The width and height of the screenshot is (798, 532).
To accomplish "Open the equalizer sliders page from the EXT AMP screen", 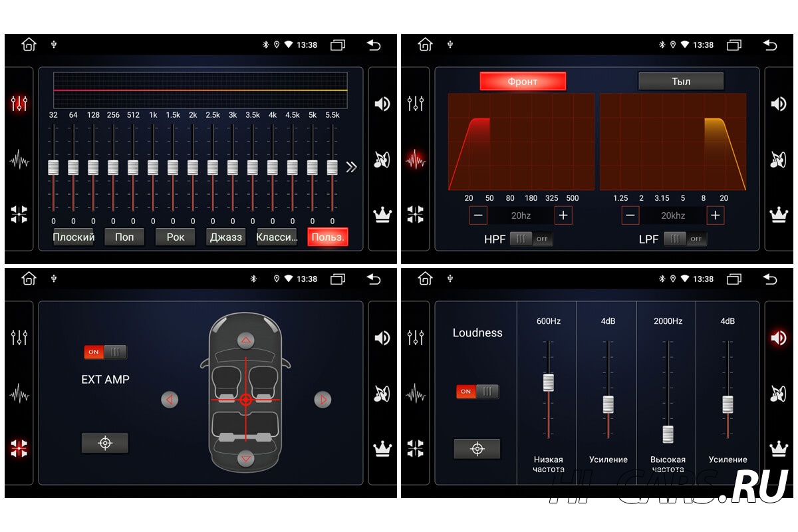I will pyautogui.click(x=19, y=338).
